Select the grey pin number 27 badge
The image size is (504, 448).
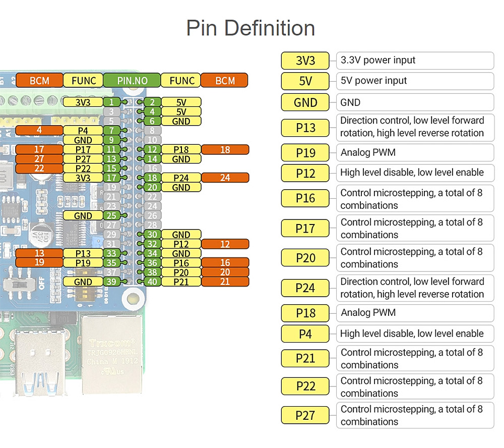(111, 225)
